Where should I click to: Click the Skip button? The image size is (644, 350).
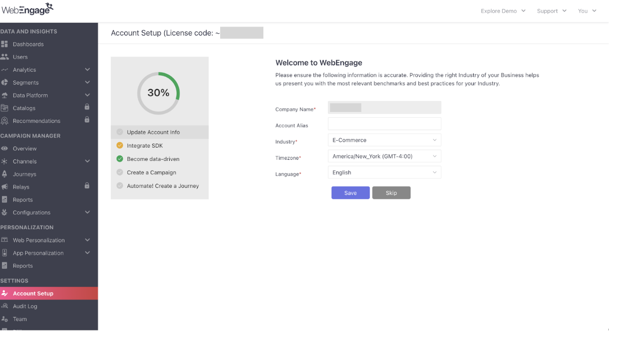click(391, 193)
